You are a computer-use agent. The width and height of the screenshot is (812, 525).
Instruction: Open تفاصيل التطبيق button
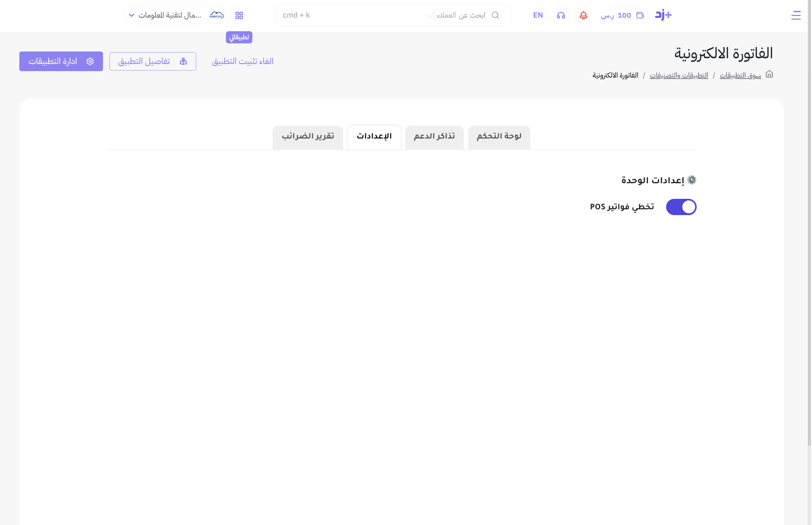tap(153, 61)
